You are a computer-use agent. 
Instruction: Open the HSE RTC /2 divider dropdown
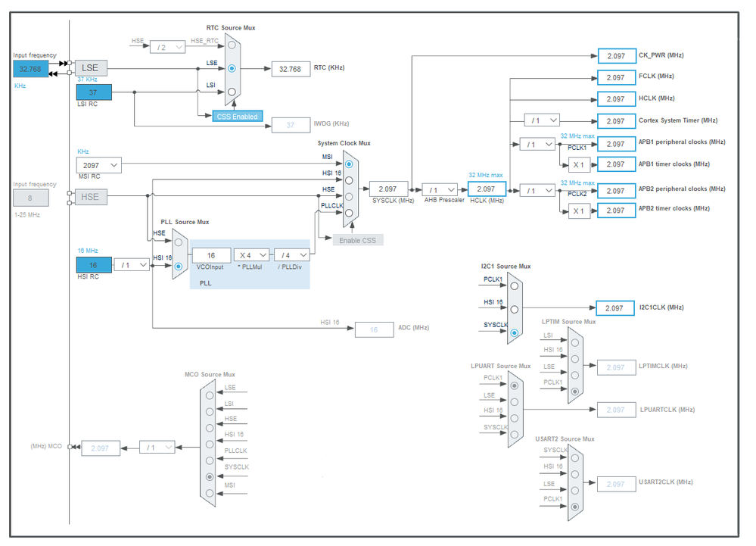pos(167,47)
